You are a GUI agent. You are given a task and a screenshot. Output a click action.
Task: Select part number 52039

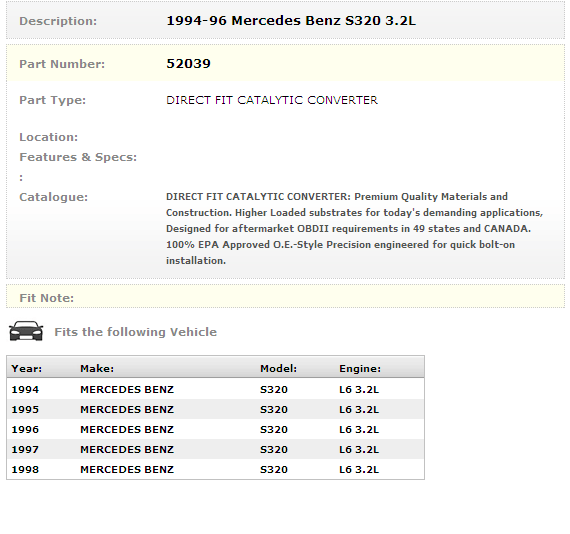point(188,64)
